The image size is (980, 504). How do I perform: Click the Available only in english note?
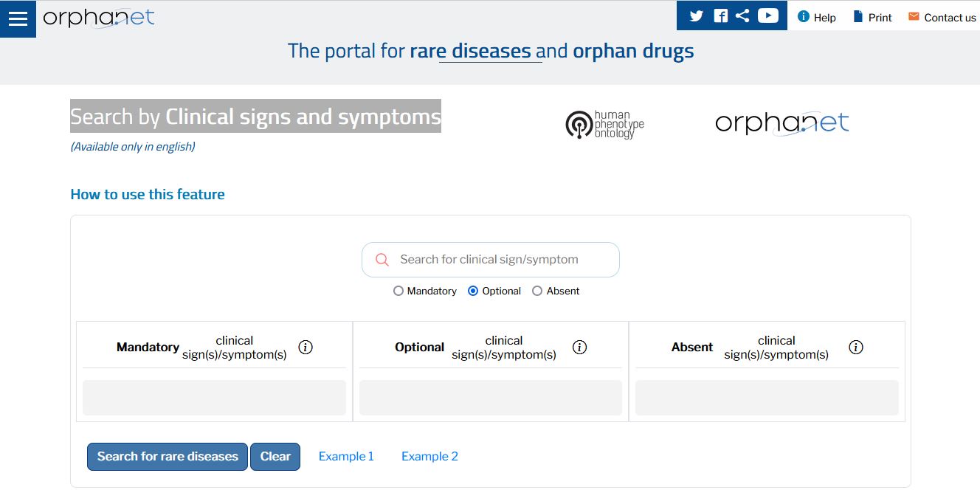point(133,146)
